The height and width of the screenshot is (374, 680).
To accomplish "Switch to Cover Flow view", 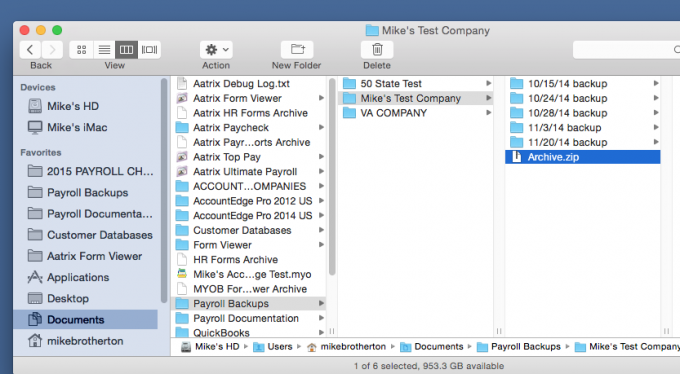I will click(x=149, y=50).
